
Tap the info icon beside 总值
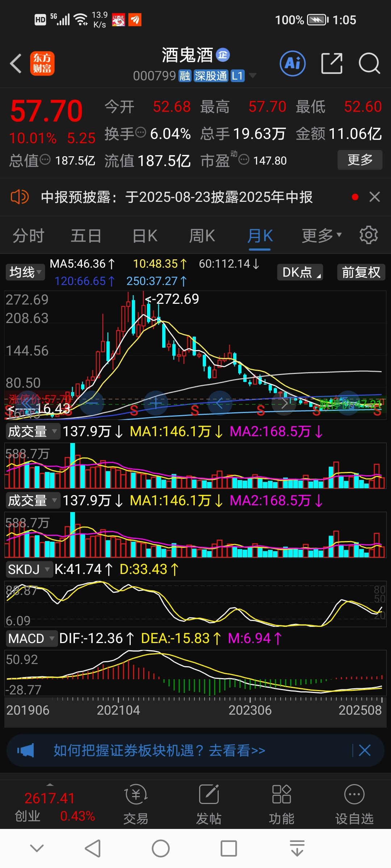pos(45,159)
